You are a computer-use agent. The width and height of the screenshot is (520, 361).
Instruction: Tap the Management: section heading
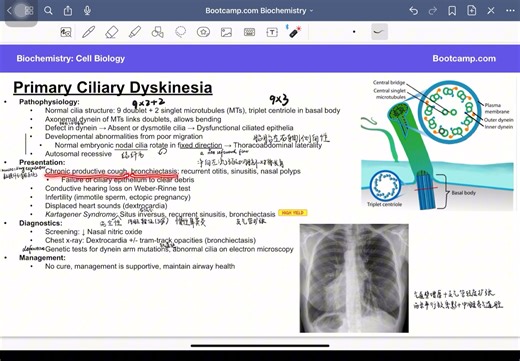42,258
